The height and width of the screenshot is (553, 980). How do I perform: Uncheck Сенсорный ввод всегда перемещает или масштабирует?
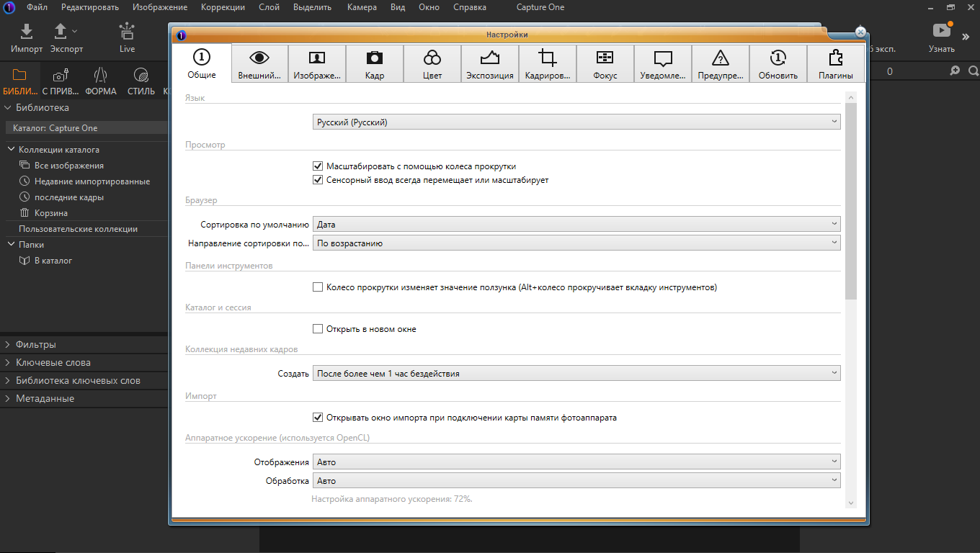[318, 180]
